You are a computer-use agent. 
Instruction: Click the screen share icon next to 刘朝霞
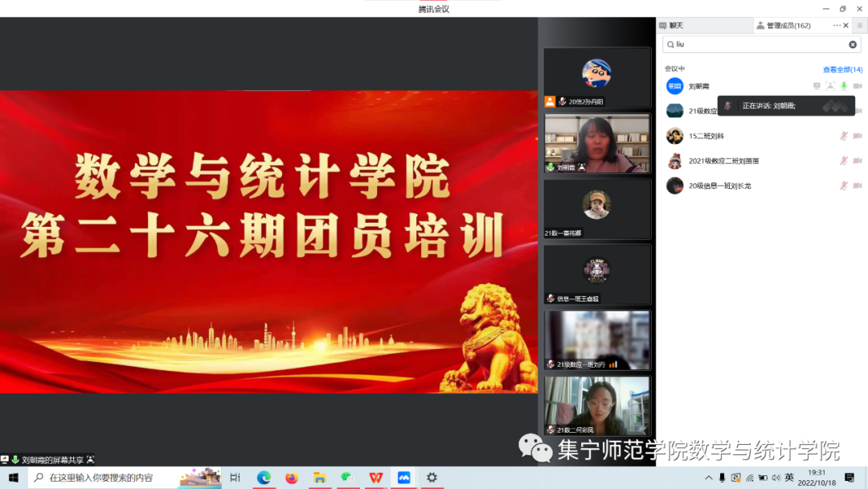(817, 86)
